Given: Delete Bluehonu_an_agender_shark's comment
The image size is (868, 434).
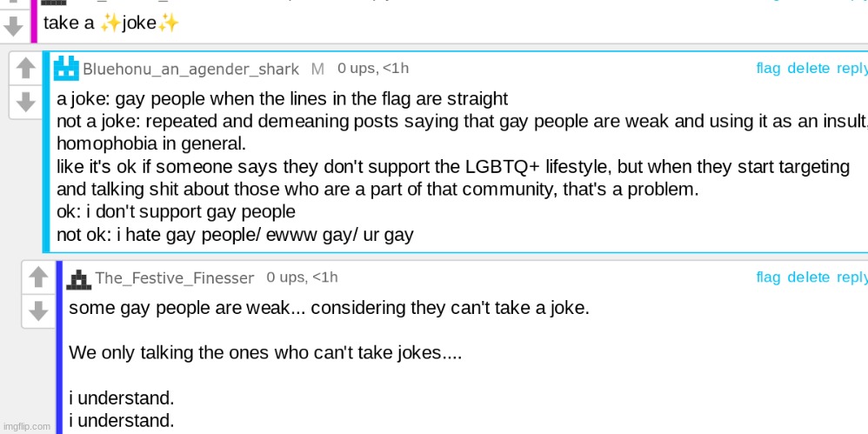Looking at the screenshot, I should tap(808, 69).
